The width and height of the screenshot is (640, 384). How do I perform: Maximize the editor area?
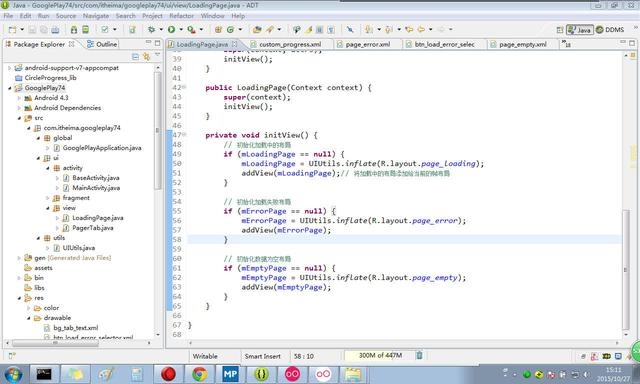(632, 42)
